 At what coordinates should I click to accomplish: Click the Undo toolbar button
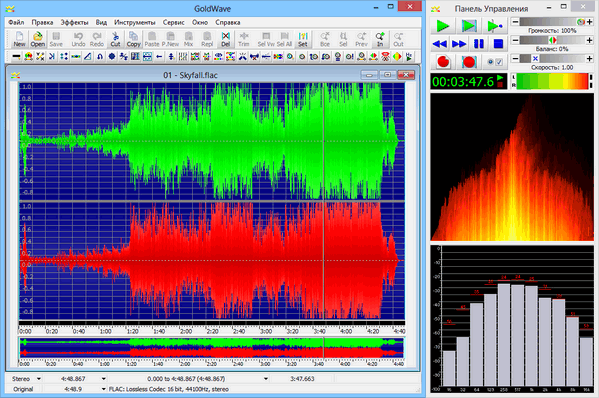(x=78, y=39)
